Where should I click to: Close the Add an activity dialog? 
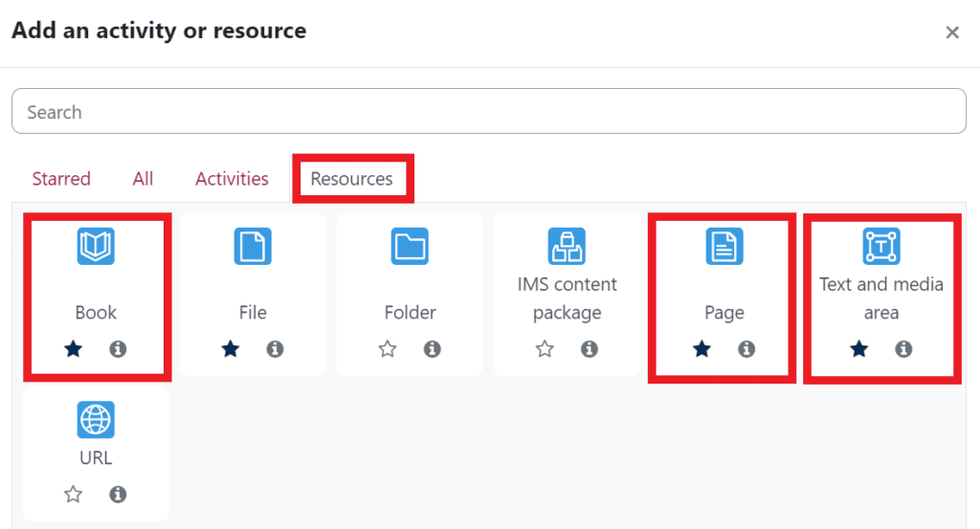[952, 33]
